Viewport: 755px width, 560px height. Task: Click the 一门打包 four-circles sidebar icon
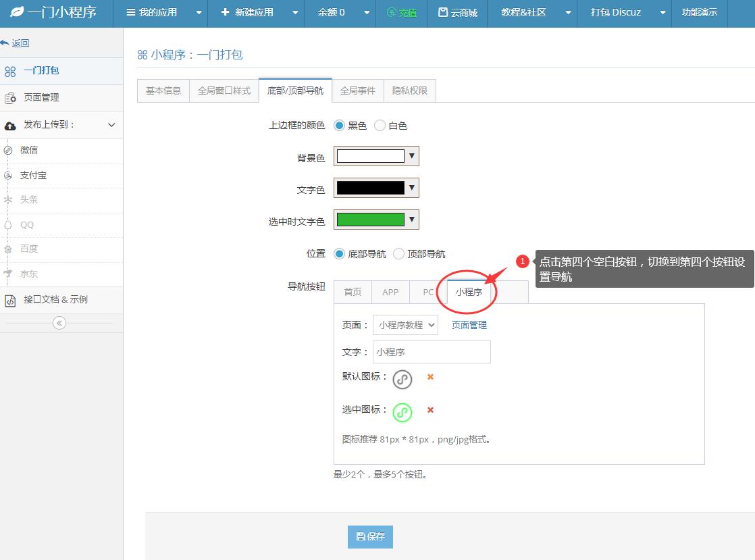pos(10,72)
